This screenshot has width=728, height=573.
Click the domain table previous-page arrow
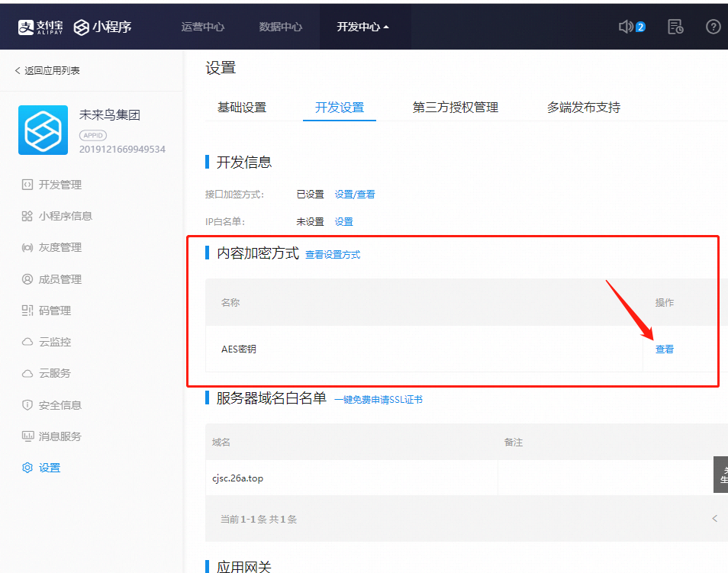(715, 519)
